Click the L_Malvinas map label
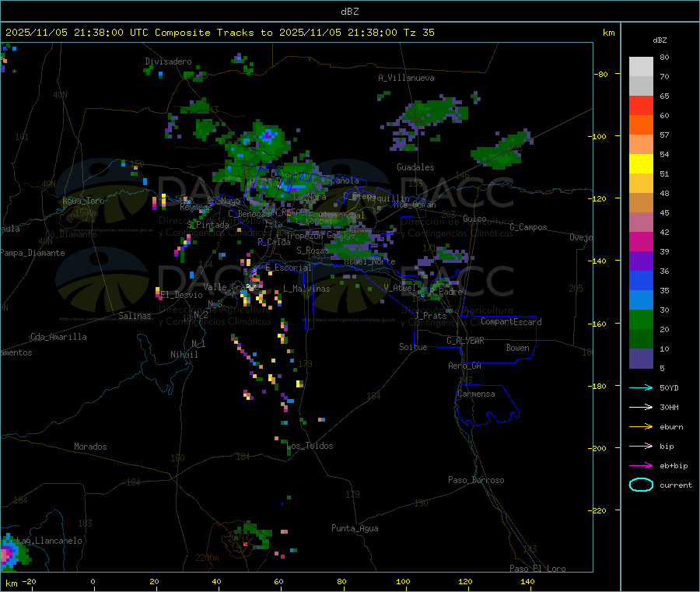Screen dimensions: 700x592 (x=306, y=289)
